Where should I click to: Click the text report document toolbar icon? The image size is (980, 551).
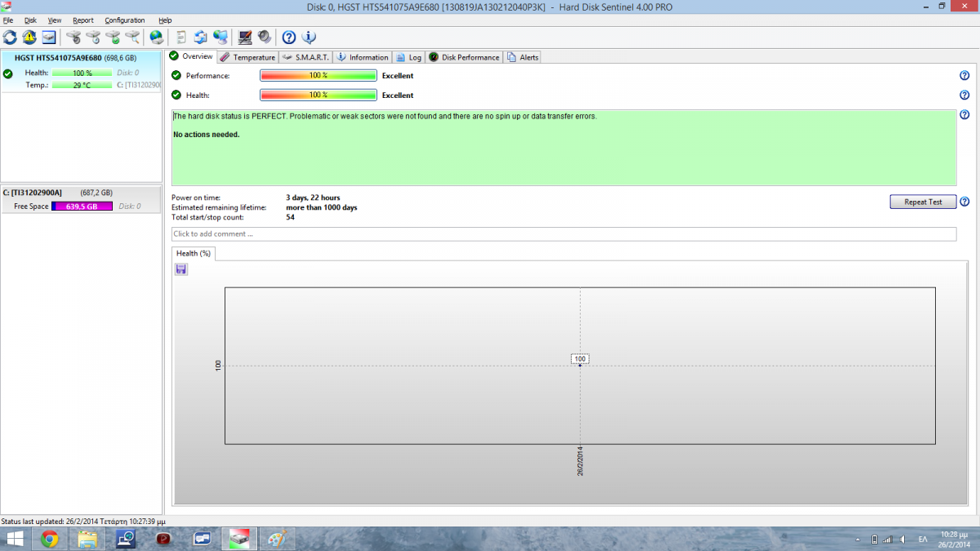[181, 37]
